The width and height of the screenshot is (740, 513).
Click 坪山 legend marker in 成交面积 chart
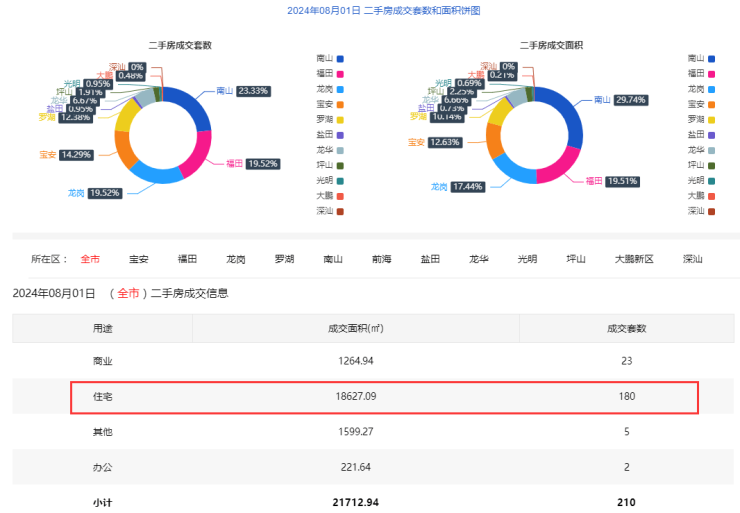[x=712, y=165]
